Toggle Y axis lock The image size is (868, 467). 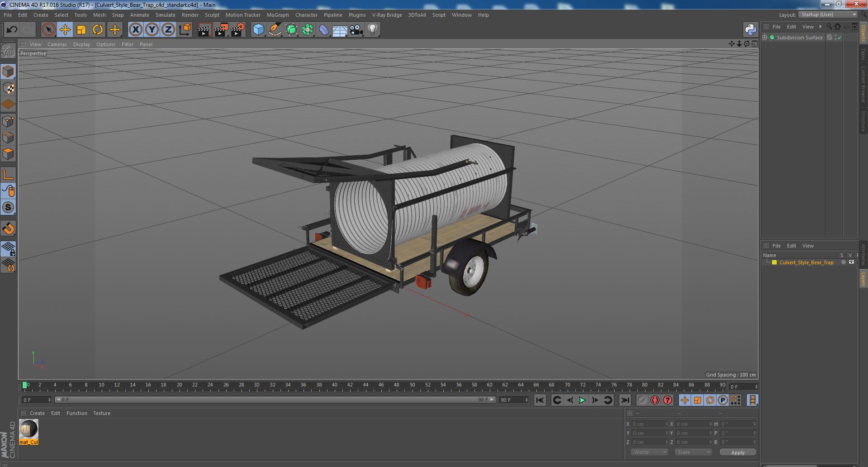click(x=152, y=30)
